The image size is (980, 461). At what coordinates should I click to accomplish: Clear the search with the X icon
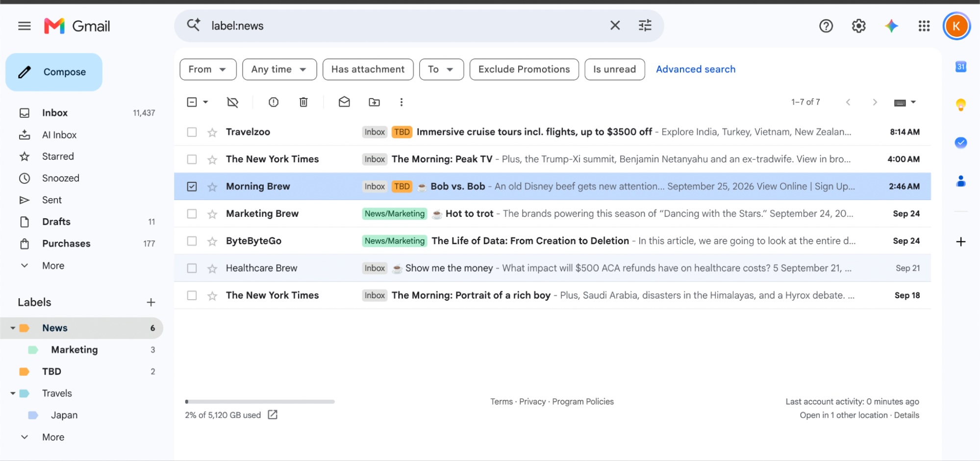[x=615, y=26]
